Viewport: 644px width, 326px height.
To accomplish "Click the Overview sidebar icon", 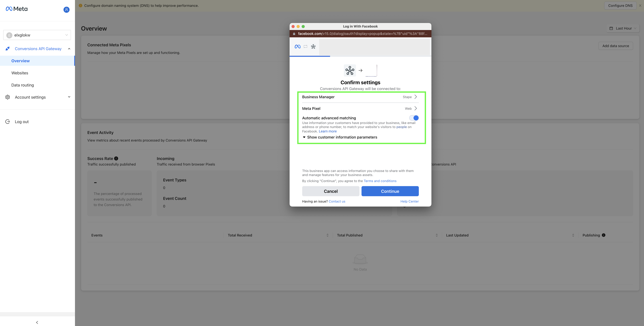I will tap(20, 61).
